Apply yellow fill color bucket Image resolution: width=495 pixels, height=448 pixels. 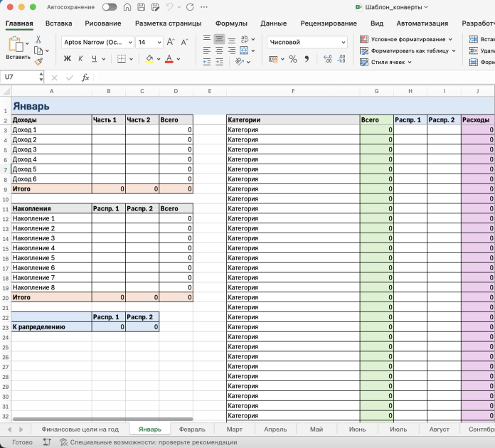(149, 59)
